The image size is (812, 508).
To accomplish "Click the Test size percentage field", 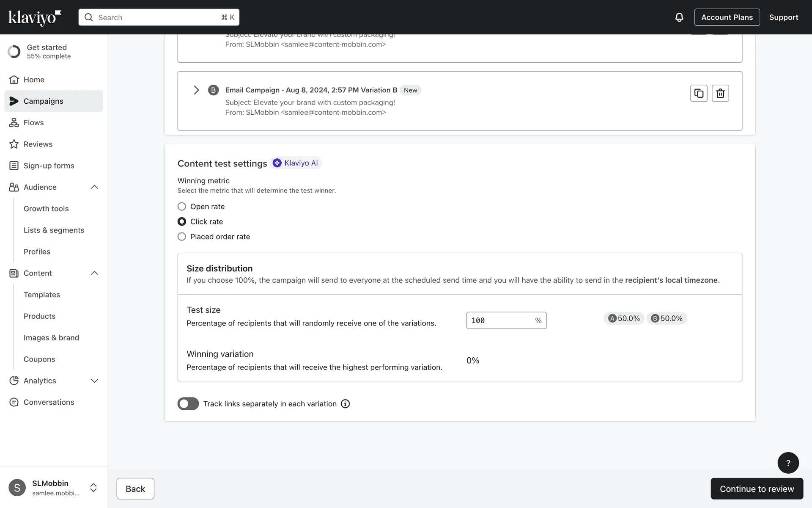I will 499,320.
